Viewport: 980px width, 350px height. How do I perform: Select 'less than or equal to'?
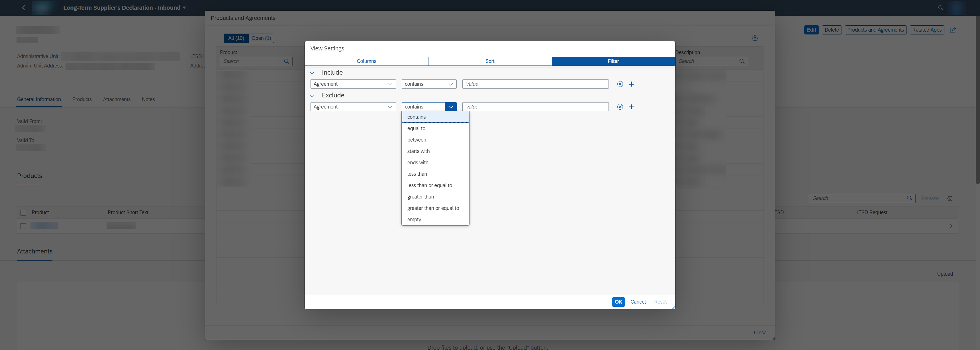(x=435, y=186)
